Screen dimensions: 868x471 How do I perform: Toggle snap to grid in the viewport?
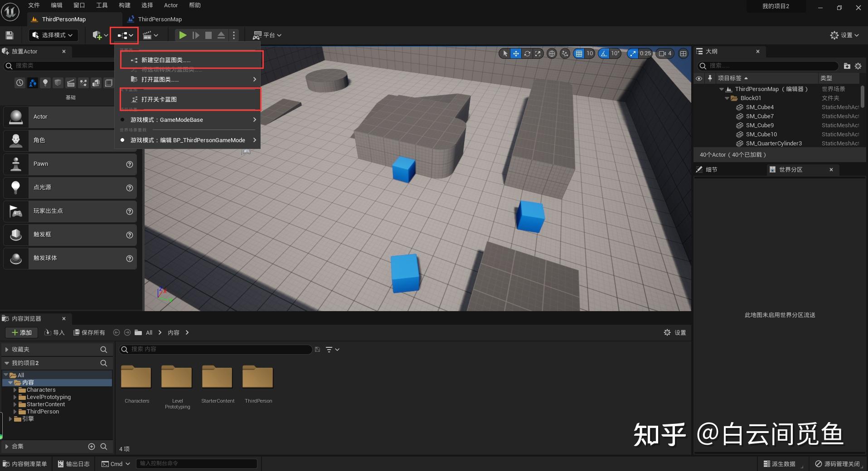click(x=580, y=53)
